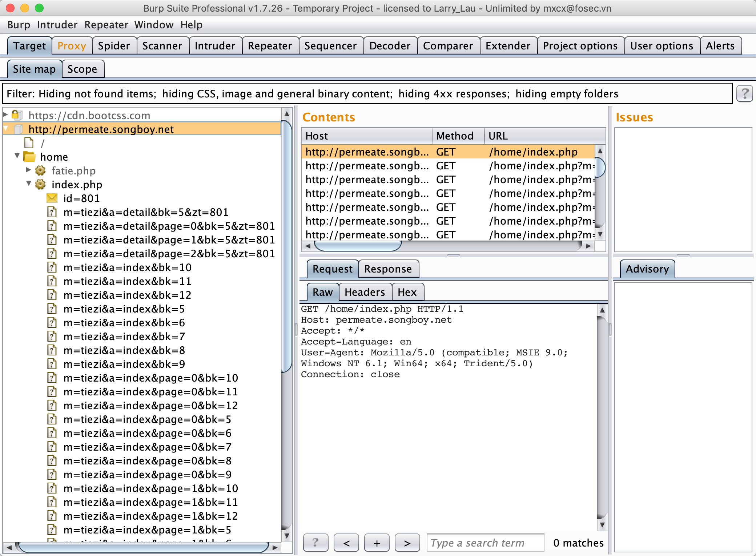This screenshot has height=556, width=756.
Task: Click the root slash page icon
Action: pyautogui.click(x=29, y=143)
